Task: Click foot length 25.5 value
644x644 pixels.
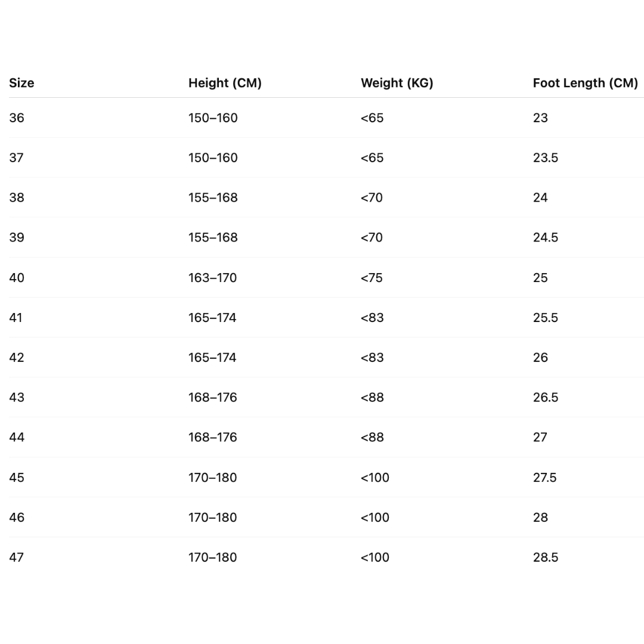Action: click(545, 318)
